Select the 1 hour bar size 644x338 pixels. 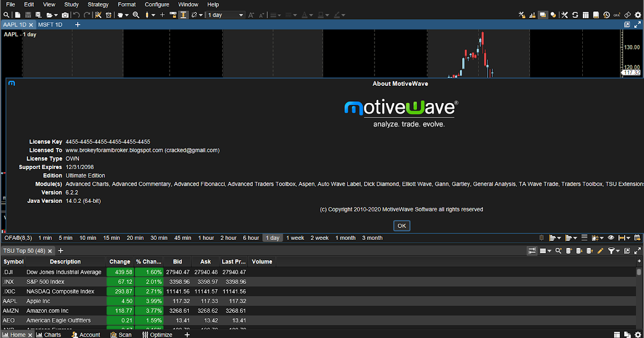pos(206,238)
